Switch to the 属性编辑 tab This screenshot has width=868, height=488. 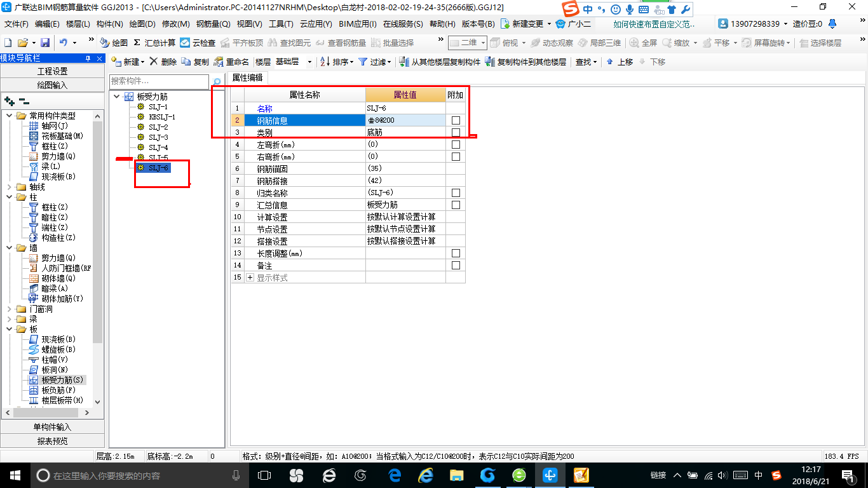248,78
